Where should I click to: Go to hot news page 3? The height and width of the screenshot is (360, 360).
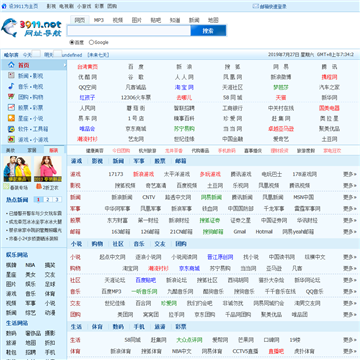(x=57, y=200)
